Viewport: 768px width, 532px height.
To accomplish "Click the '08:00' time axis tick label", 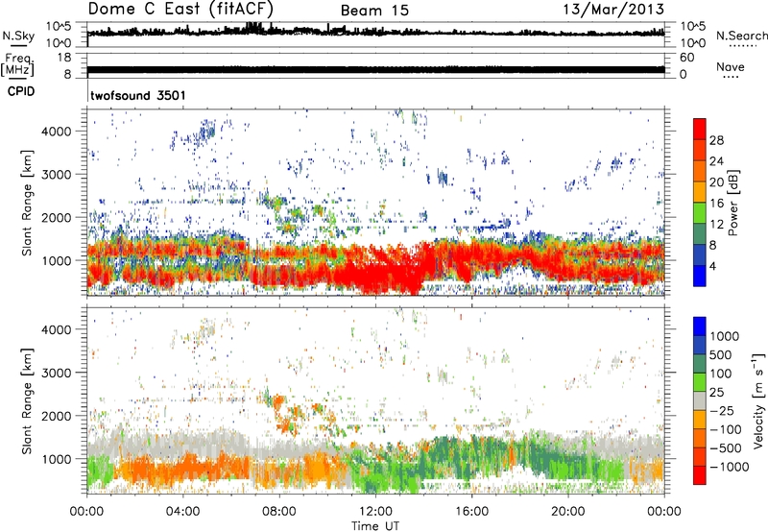I will (279, 512).
